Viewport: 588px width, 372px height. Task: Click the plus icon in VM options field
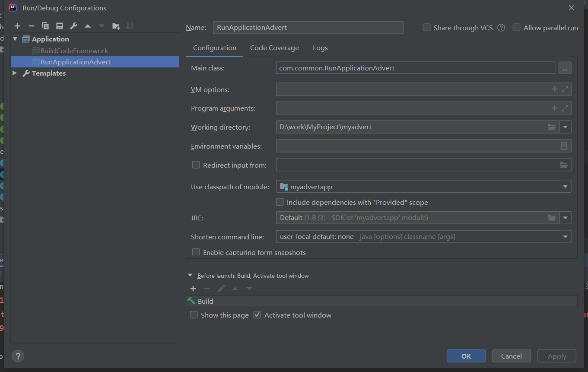pyautogui.click(x=555, y=89)
